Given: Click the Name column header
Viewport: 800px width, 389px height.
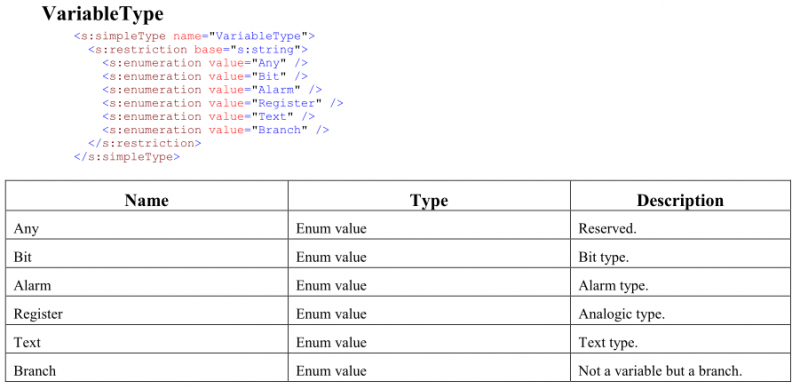Looking at the screenshot, I should (x=147, y=200).
